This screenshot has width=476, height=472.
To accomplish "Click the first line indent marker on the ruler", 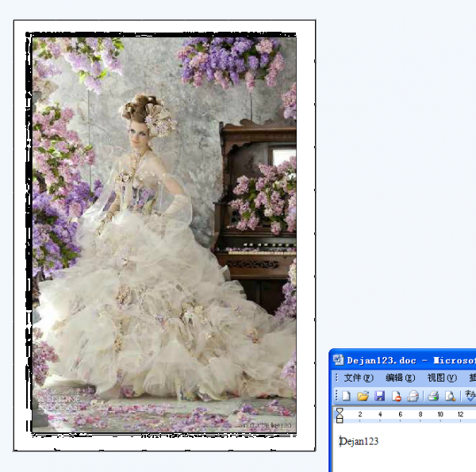I will click(x=340, y=411).
